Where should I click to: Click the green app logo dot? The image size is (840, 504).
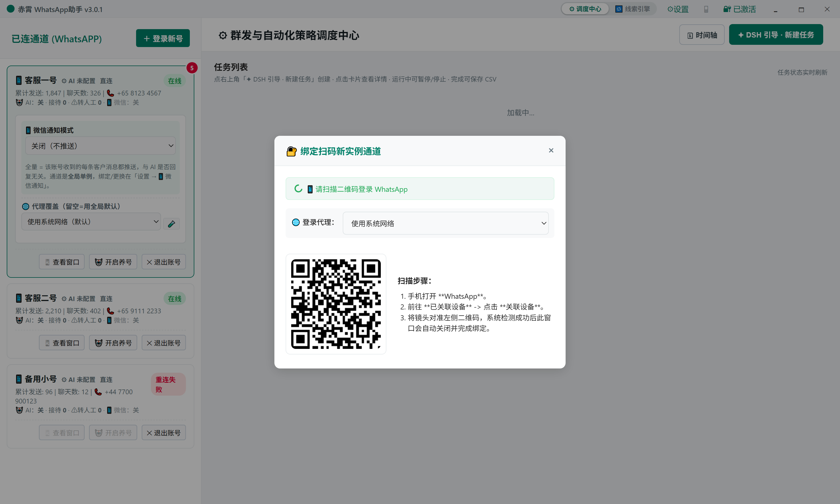pyautogui.click(x=11, y=9)
